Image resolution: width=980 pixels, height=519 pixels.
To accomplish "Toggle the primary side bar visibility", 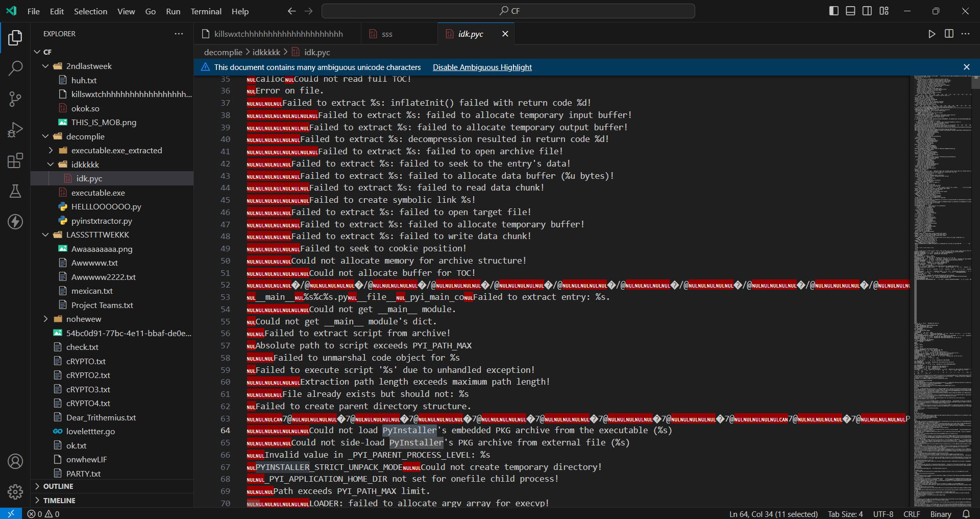I will [834, 11].
